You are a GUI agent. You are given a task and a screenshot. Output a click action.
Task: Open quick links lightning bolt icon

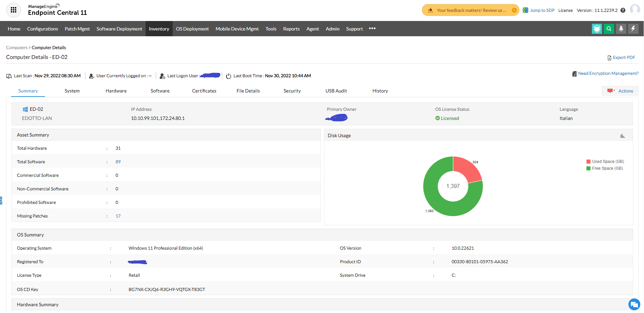tap(633, 29)
